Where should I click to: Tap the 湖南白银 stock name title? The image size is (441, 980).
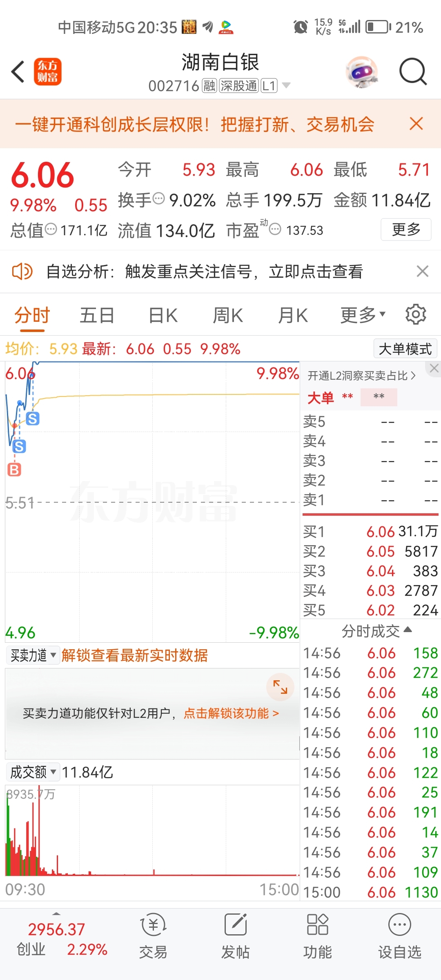(220, 62)
